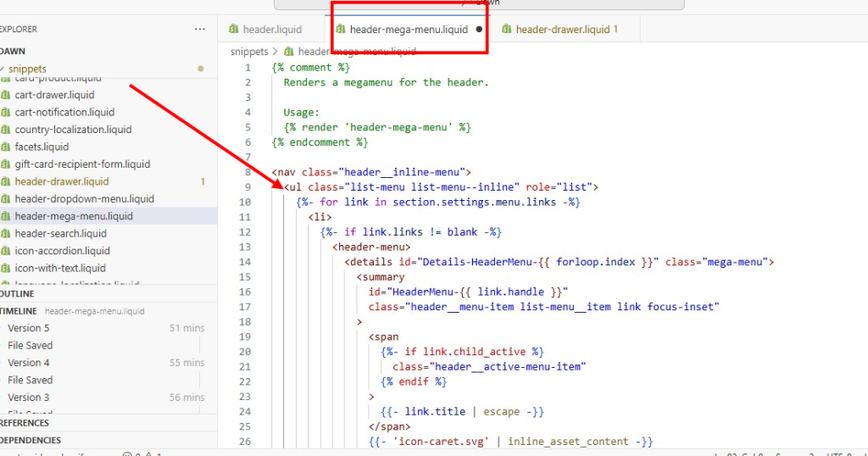The image size is (868, 456).
Task: Open header-dropdown-menu.liquid in the Explorer
Action: pyautogui.click(x=84, y=198)
